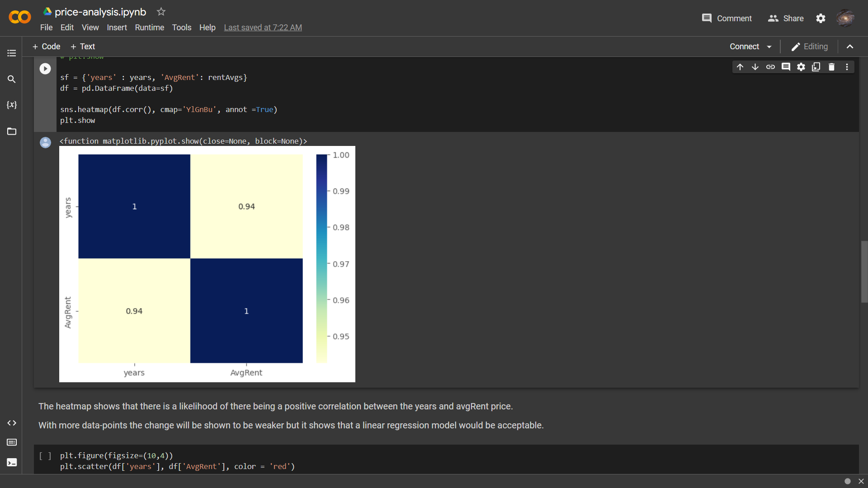Click Last saved at 7:22 AM link
The image size is (868, 488).
263,28
